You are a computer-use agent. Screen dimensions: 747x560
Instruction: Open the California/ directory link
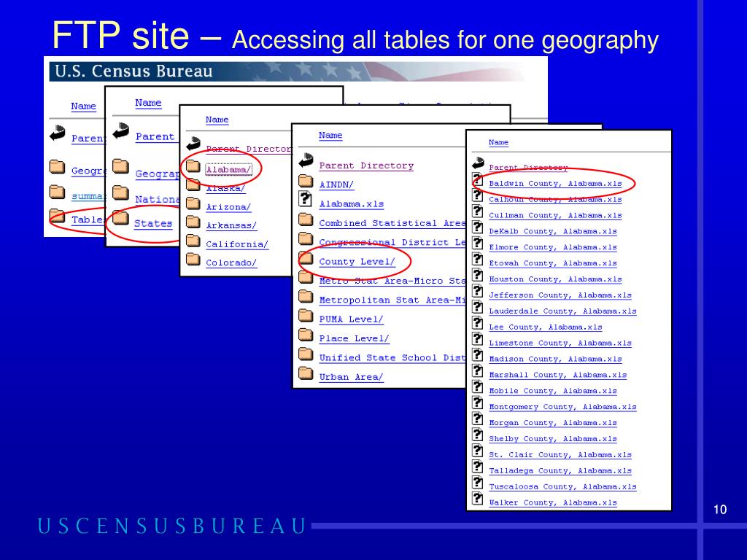pyautogui.click(x=237, y=244)
